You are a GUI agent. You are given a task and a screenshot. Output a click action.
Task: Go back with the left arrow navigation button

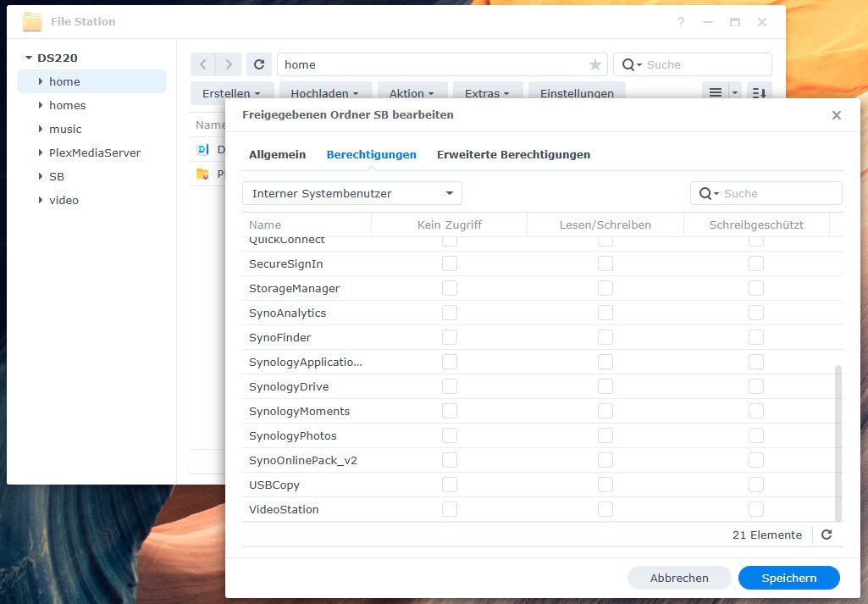[203, 64]
